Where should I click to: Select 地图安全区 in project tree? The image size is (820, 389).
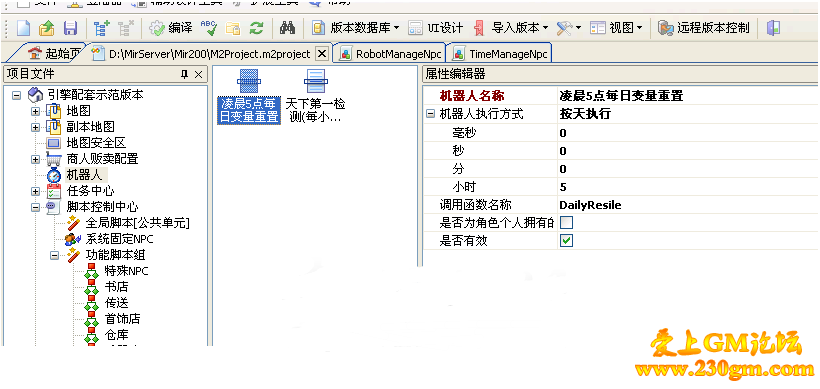pyautogui.click(x=96, y=143)
